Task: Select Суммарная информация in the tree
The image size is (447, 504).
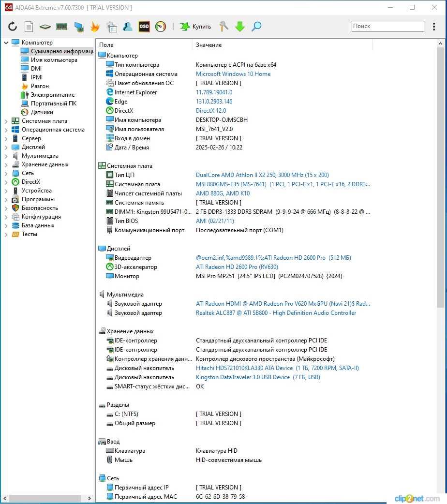Action: [57, 51]
